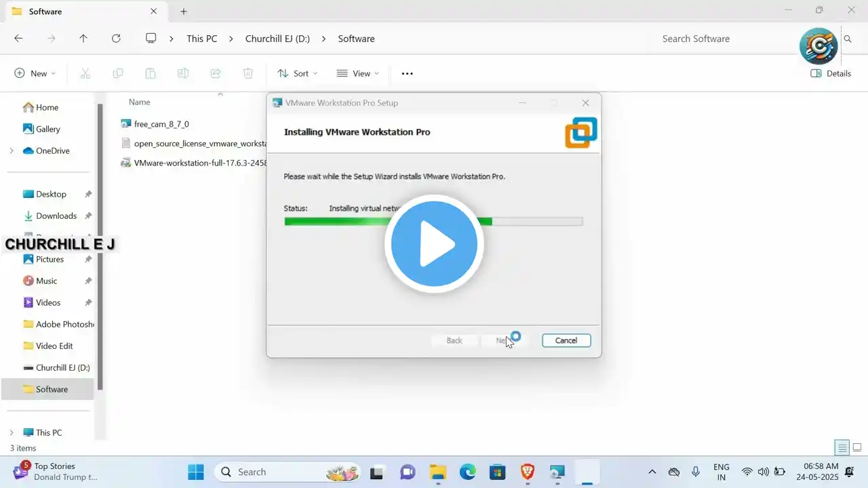
Task: Click the Rename icon in toolbar
Action: pos(183,73)
